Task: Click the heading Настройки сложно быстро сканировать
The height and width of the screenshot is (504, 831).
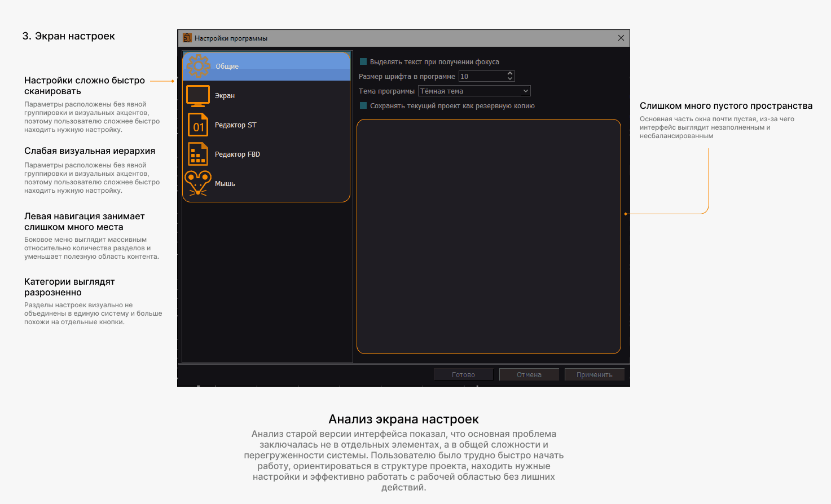Action: coord(85,86)
